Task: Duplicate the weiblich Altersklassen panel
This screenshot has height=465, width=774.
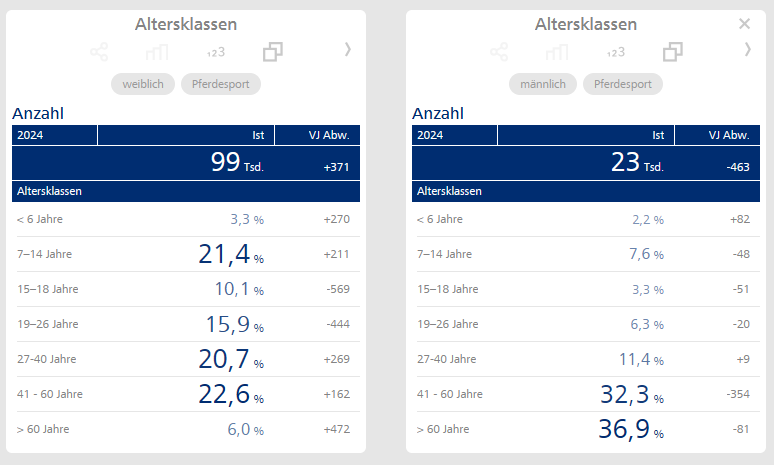Action: tap(273, 51)
